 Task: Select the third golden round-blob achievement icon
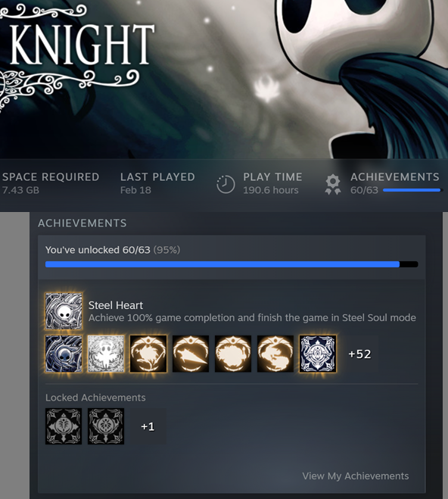tap(233, 354)
